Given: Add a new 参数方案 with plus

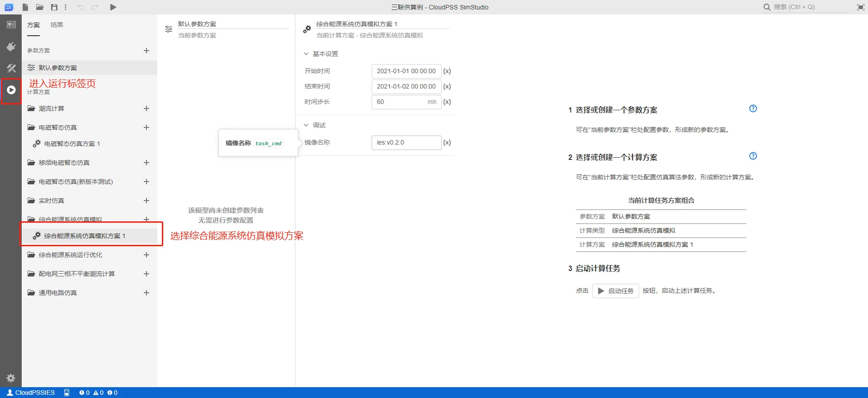Looking at the screenshot, I should point(146,51).
